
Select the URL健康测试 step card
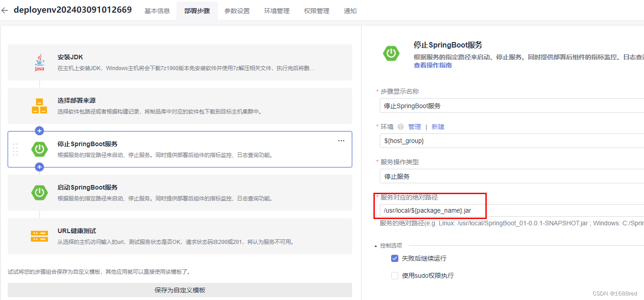pyautogui.click(x=180, y=236)
